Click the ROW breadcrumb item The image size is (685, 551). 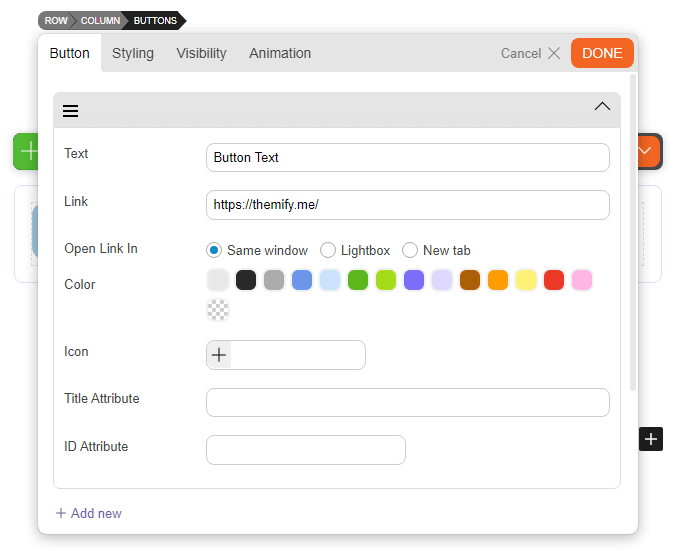[55, 20]
